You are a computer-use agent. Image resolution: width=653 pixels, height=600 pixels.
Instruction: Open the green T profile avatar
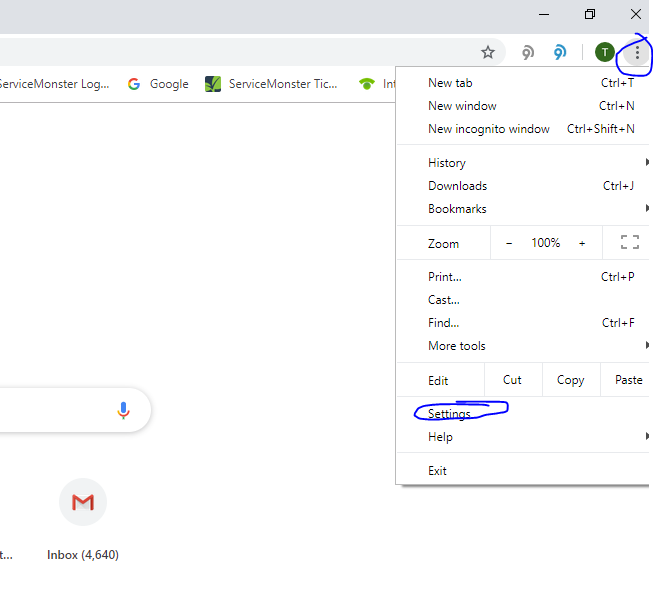[605, 52]
